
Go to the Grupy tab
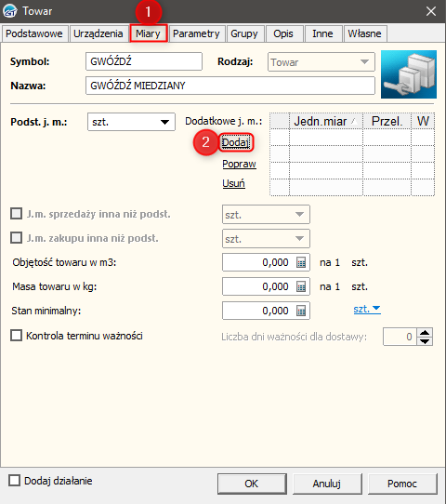click(244, 33)
